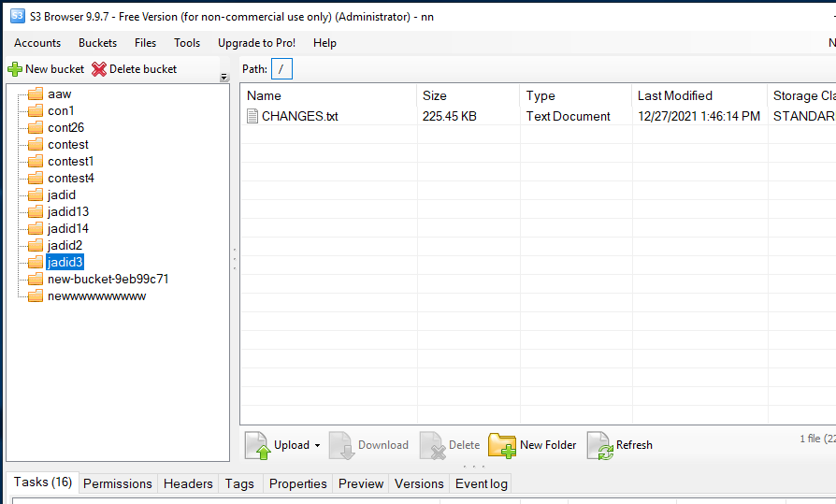Switch to the Headers tab
Image resolution: width=836 pixels, height=504 pixels.
(x=188, y=483)
